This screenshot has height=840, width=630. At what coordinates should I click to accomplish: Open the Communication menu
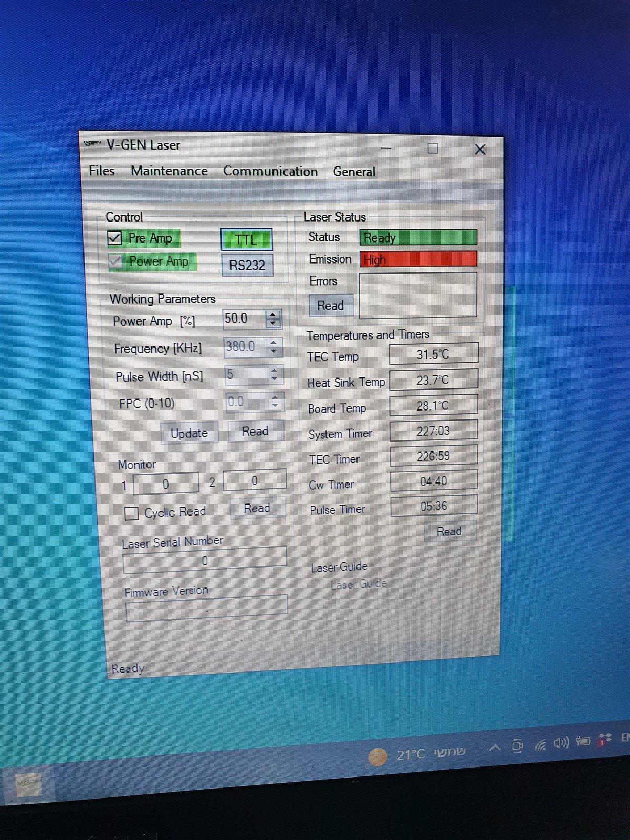(270, 172)
